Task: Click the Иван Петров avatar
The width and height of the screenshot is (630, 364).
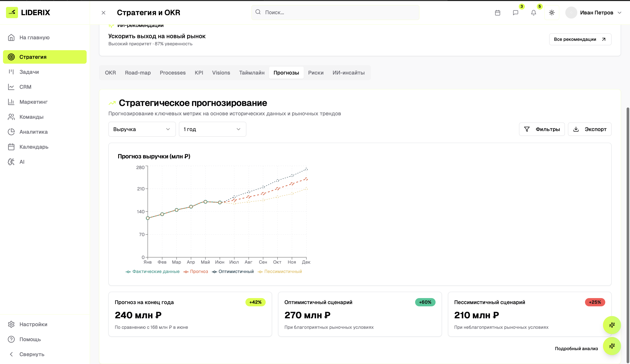Action: pyautogui.click(x=571, y=13)
